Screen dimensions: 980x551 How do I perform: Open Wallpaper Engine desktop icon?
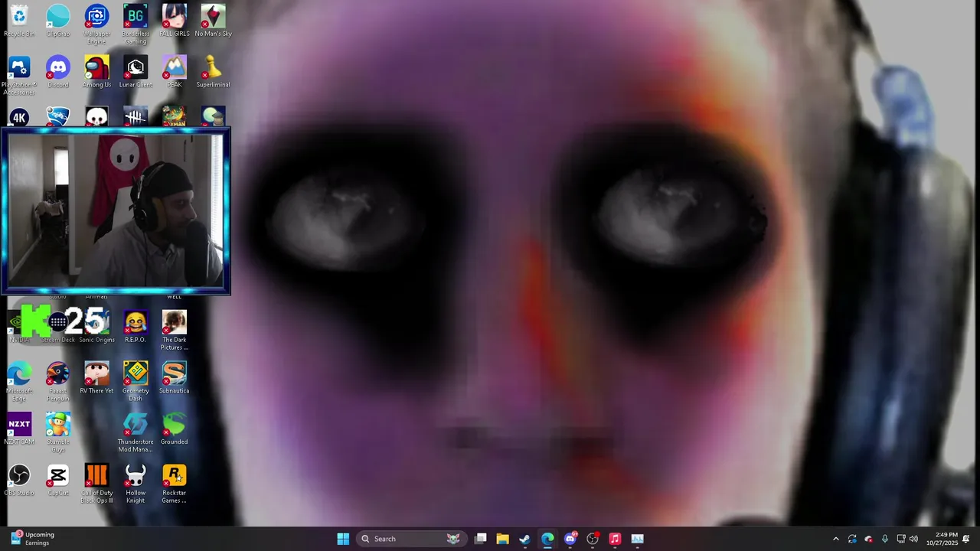[96, 24]
